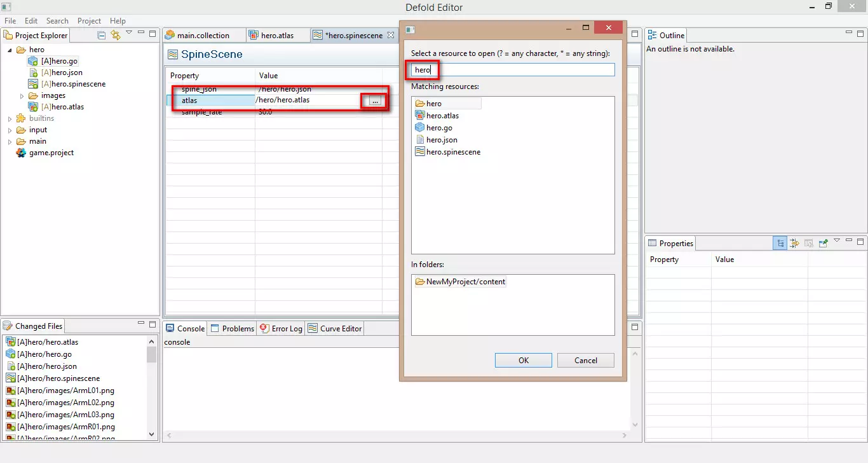Click OK in resource dialog
Screen dimensions: 868x463
tap(523, 360)
